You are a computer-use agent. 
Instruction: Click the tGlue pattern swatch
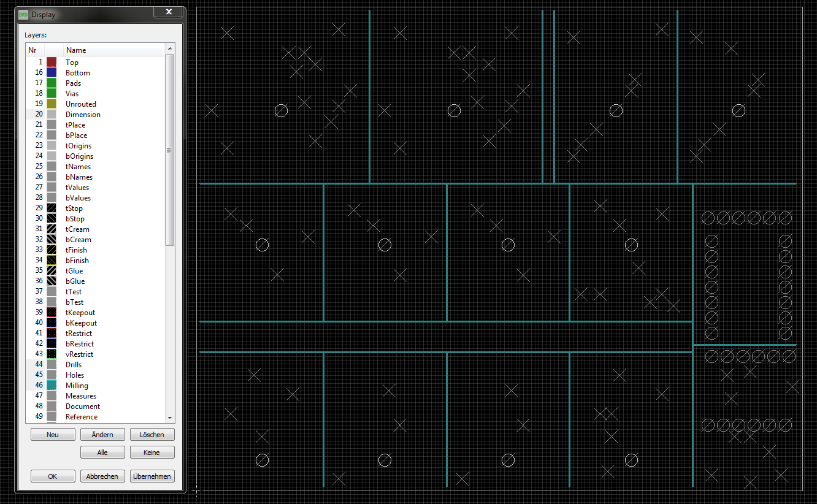(x=52, y=271)
